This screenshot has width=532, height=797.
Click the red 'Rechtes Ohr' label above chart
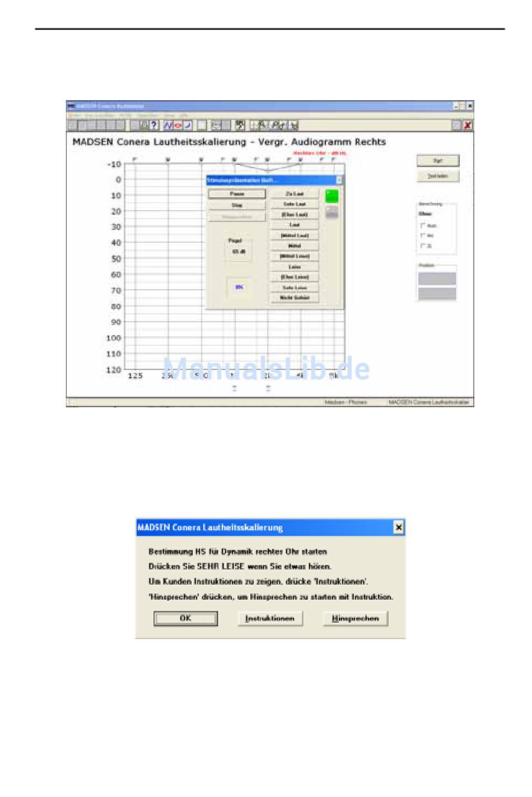tap(320, 153)
